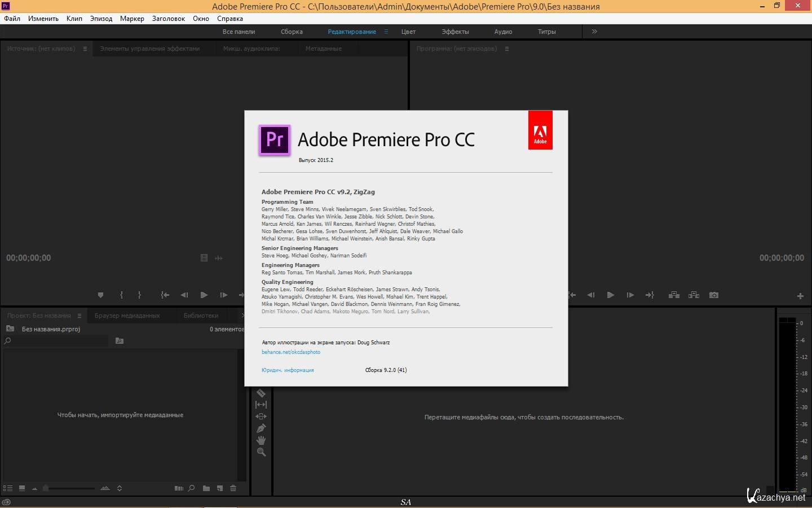Click the Extract button in Program monitor
812x508 pixels.
[x=694, y=295]
